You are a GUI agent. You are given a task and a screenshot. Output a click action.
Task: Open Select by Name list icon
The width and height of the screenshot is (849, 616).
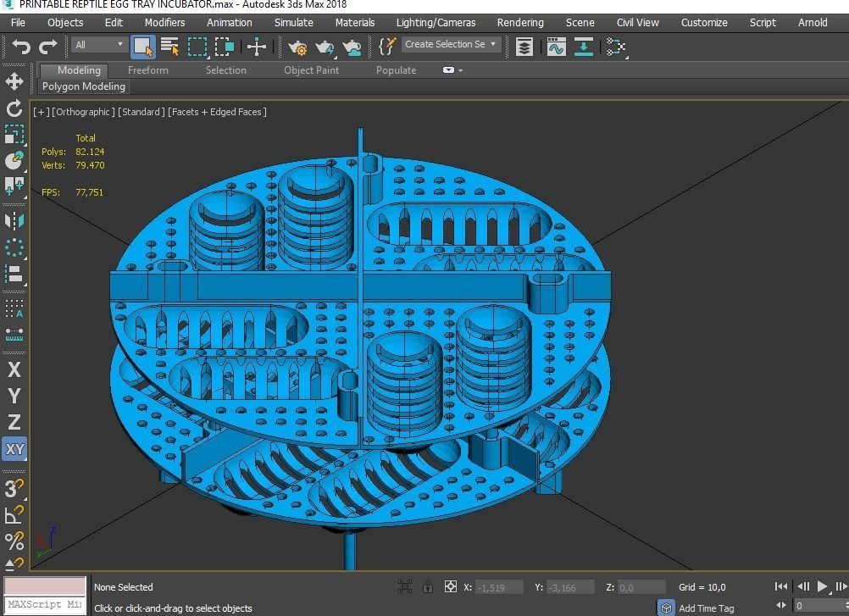pyautogui.click(x=170, y=47)
